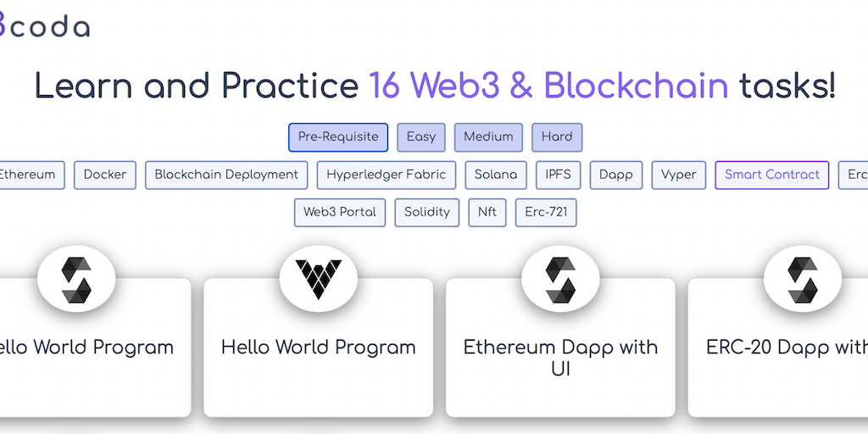Screen dimensions: 868x434
Task: Click Solidity icon above ERC-20 Dapp card
Action: tap(802, 279)
